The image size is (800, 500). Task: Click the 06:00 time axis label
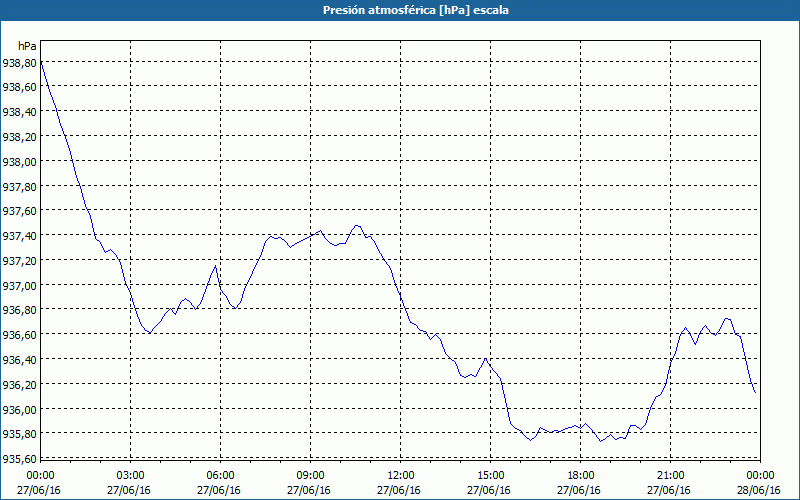(220, 476)
